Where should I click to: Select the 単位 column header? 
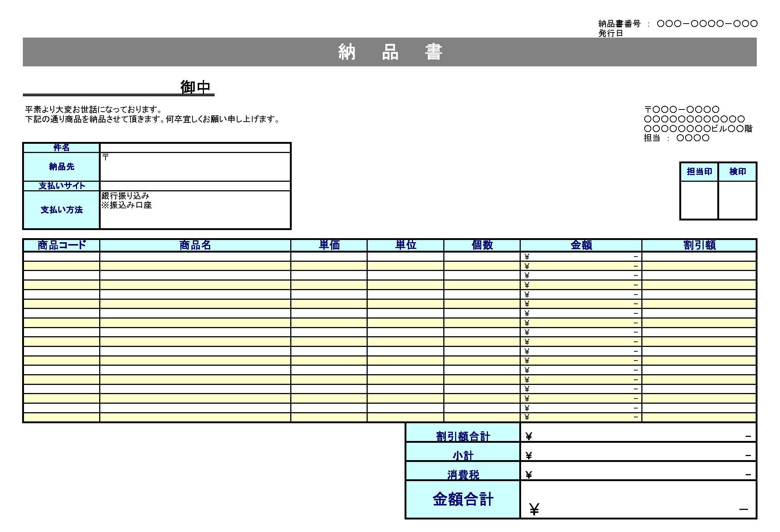pos(406,245)
